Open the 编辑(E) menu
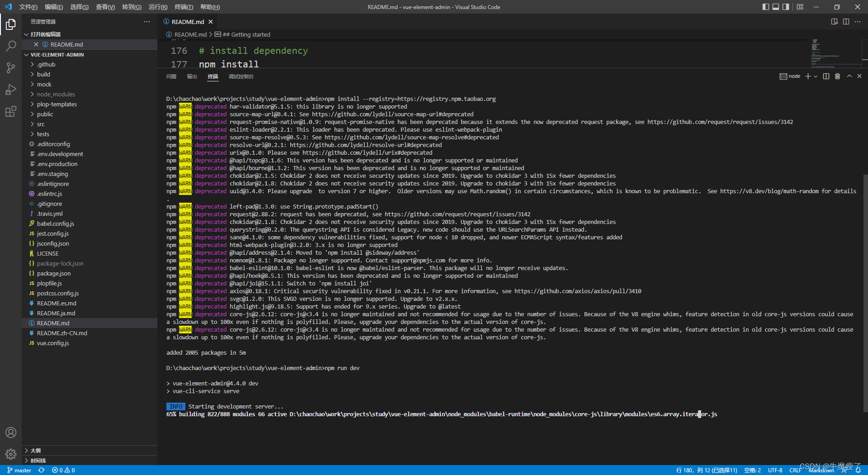 (x=54, y=7)
